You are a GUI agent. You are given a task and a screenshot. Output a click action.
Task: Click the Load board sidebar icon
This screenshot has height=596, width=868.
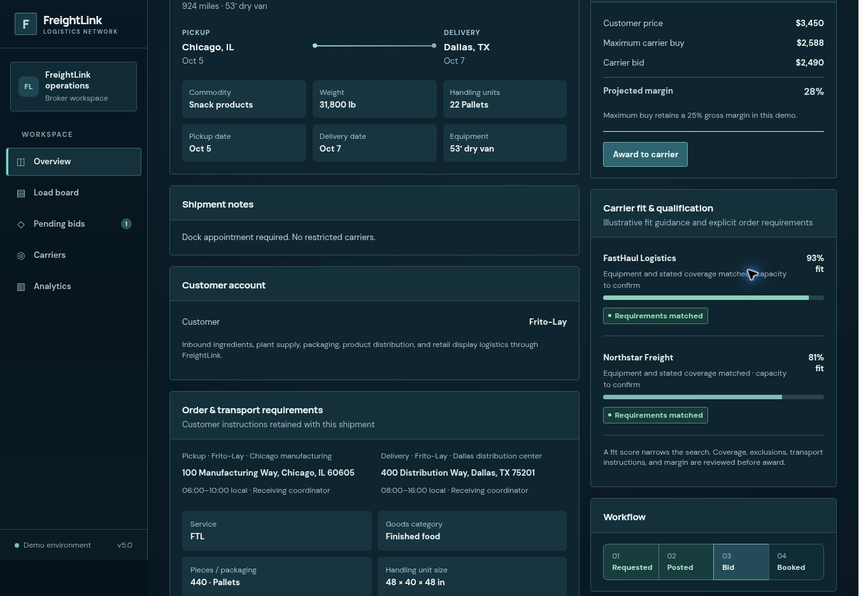click(21, 193)
